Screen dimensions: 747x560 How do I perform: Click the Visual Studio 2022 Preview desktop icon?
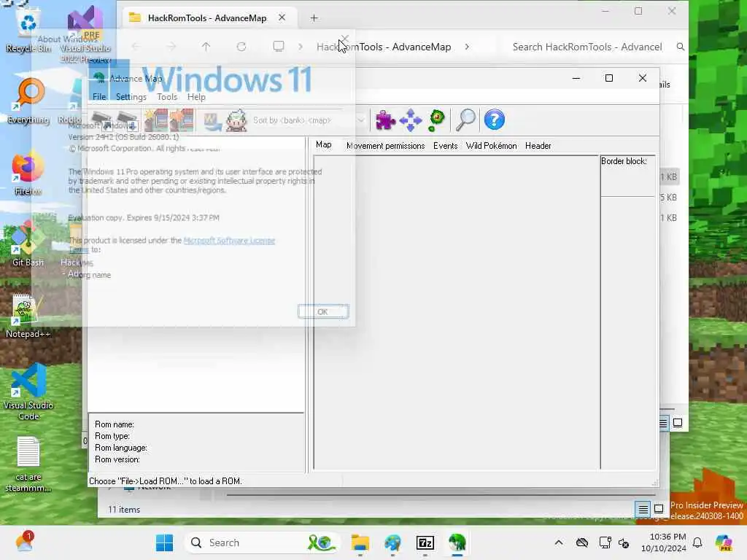86,34
